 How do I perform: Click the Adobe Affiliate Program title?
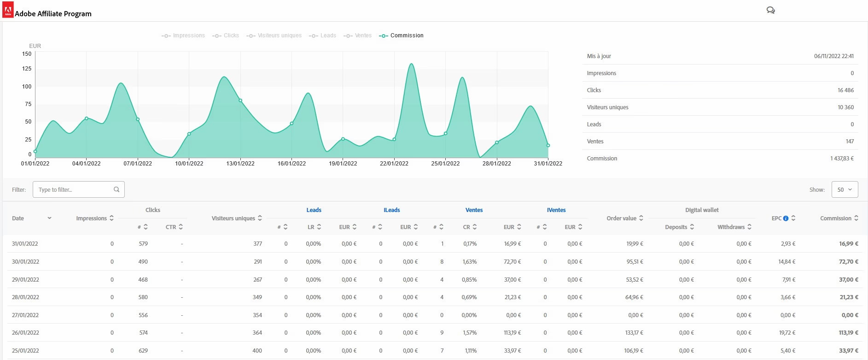53,14
